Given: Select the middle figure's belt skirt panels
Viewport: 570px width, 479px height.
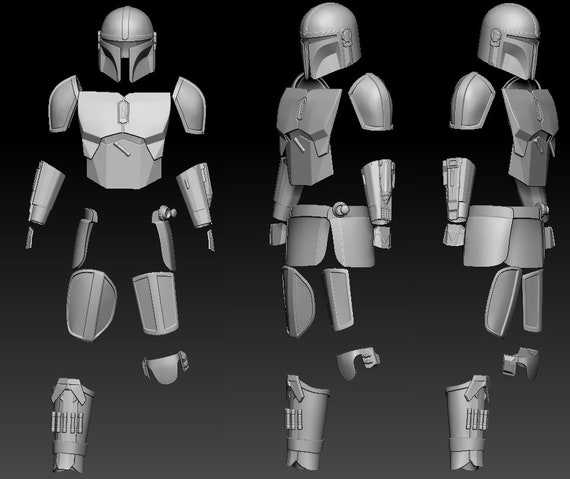Looking at the screenshot, I should point(330,236).
